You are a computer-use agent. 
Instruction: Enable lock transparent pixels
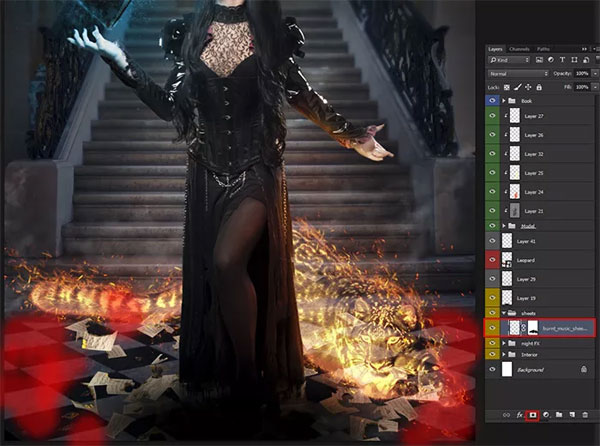pyautogui.click(x=507, y=87)
